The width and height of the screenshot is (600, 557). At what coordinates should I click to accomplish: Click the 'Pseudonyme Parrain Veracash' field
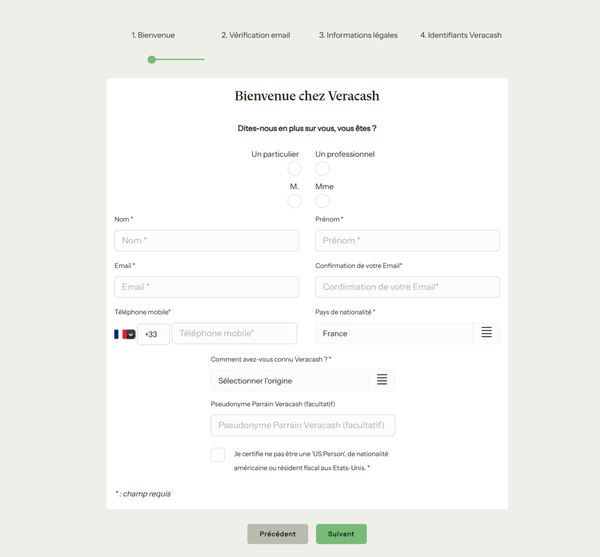pyautogui.click(x=302, y=425)
